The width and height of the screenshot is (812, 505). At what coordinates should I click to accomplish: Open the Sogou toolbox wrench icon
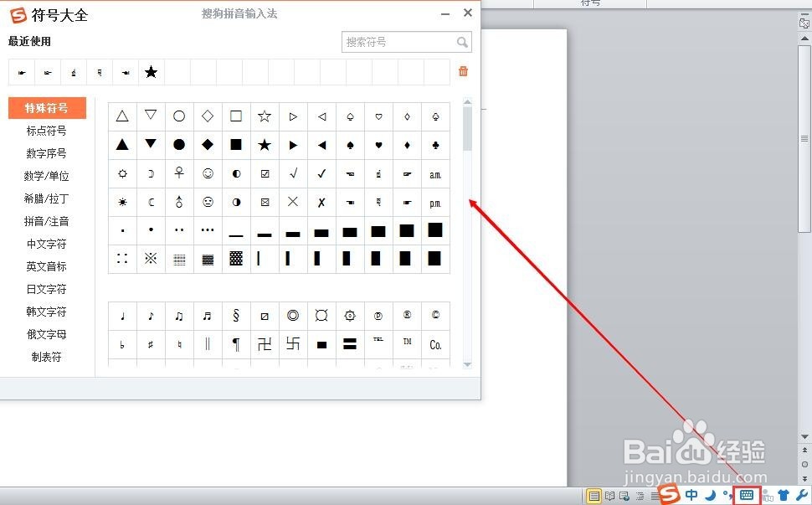click(x=803, y=495)
